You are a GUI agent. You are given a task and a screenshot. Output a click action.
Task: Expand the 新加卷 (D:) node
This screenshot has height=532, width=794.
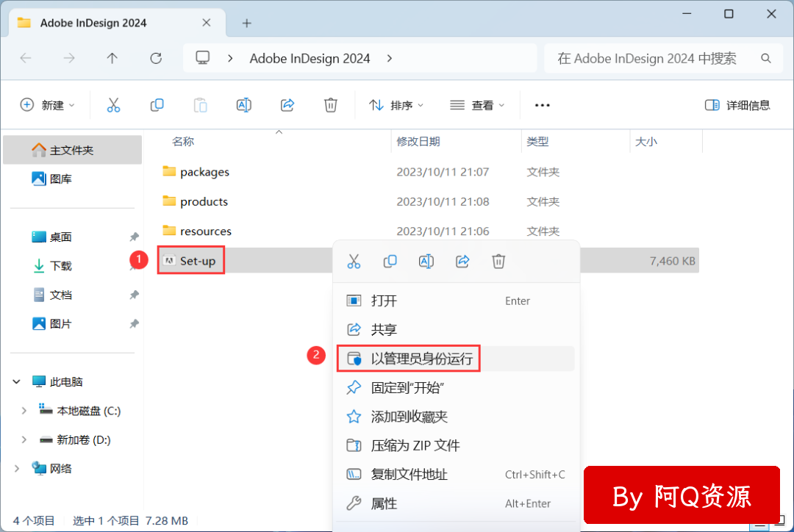coord(24,440)
